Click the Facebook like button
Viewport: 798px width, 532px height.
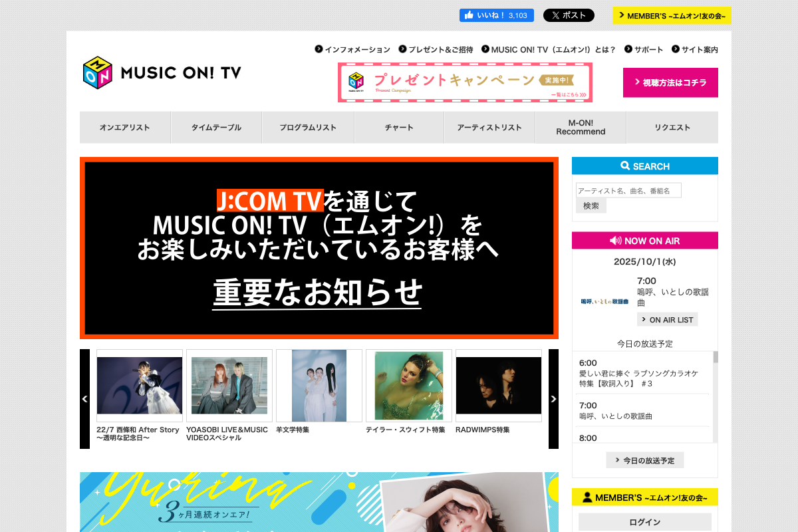496,15
